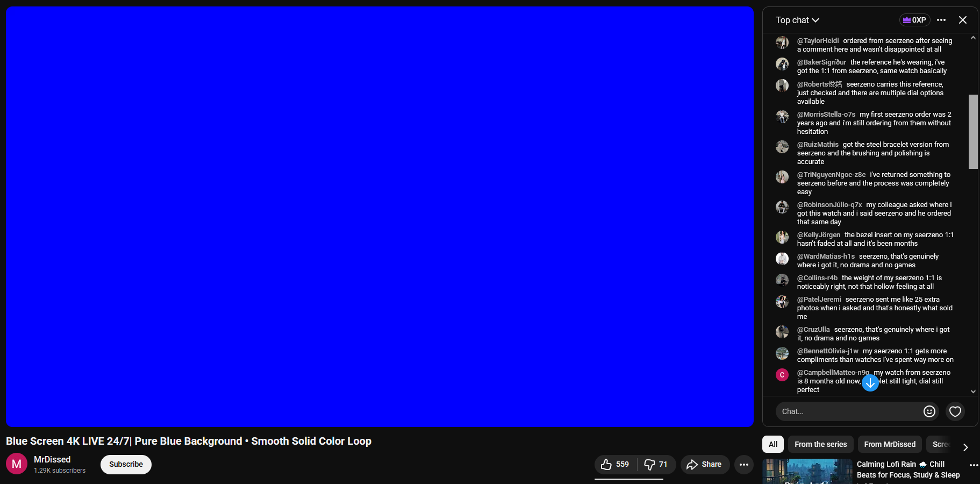Click the 0XP crown badge
The height and width of the screenshot is (484, 980).
click(x=914, y=20)
